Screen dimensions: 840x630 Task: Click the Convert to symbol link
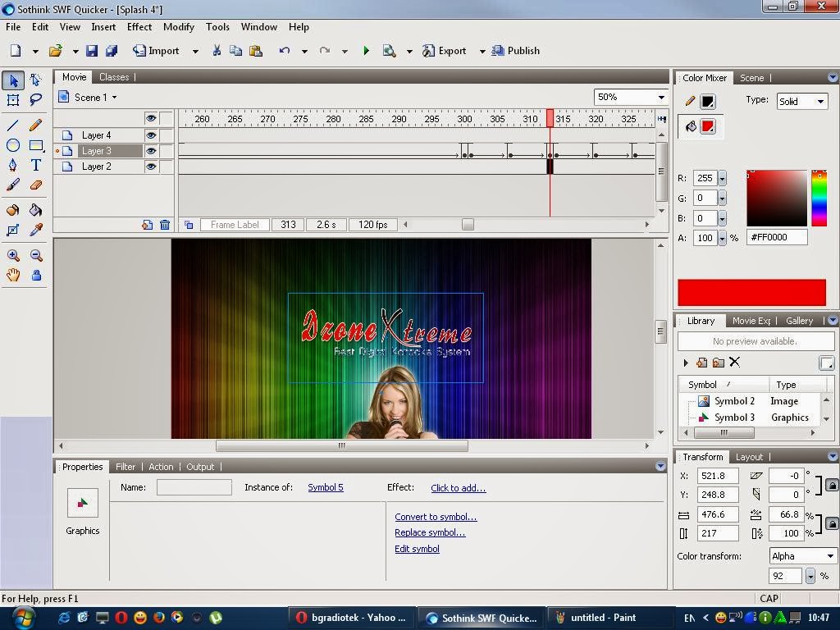[x=436, y=517]
